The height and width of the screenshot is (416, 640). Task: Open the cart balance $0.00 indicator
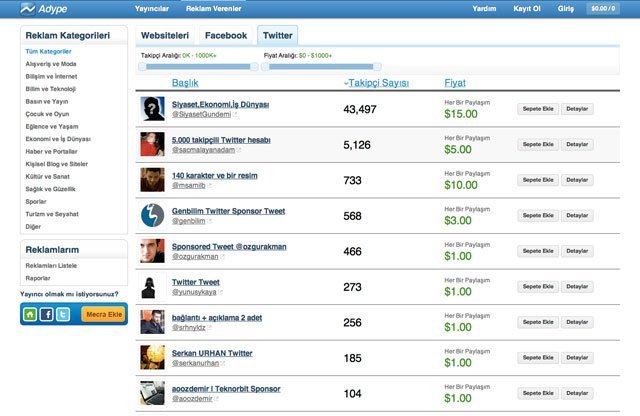602,9
